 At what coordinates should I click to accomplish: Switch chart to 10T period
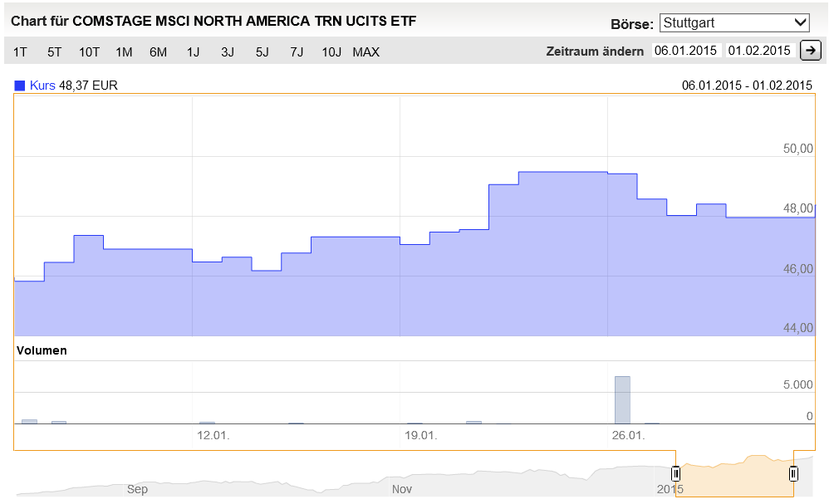(x=89, y=51)
